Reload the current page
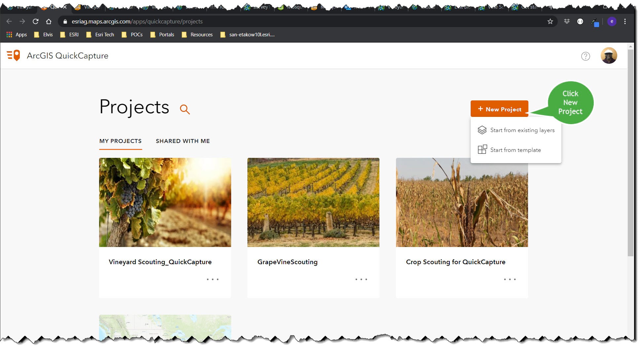644x354 pixels. pyautogui.click(x=36, y=21)
